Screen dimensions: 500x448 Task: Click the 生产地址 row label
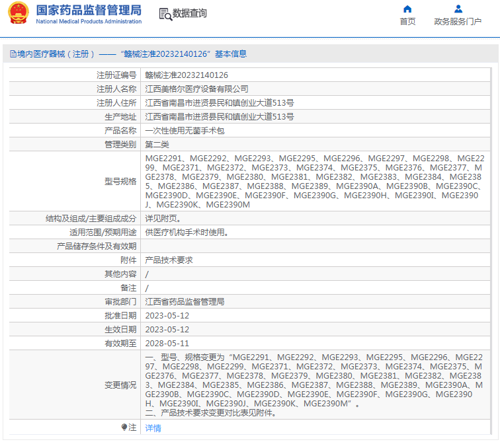(120, 116)
